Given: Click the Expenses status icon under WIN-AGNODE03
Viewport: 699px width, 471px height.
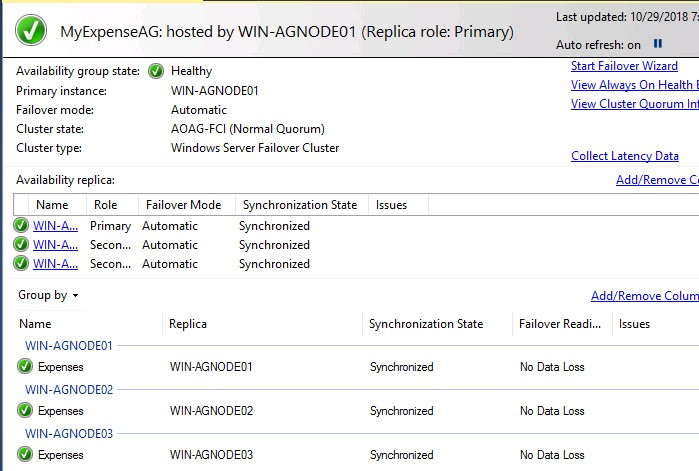Looking at the screenshot, I should pyautogui.click(x=26, y=455).
